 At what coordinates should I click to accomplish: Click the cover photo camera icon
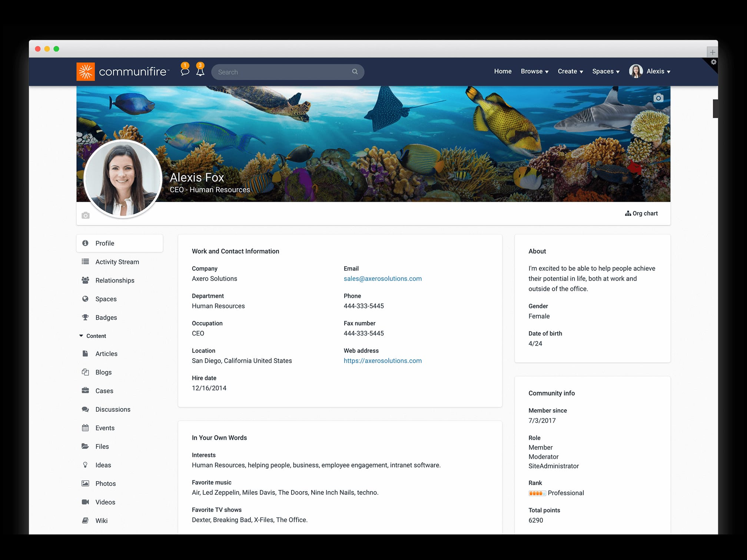click(x=658, y=98)
